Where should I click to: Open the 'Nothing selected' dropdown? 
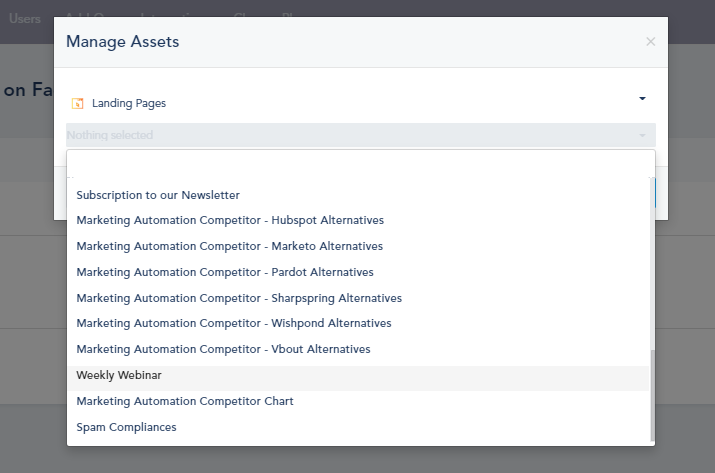coord(361,135)
